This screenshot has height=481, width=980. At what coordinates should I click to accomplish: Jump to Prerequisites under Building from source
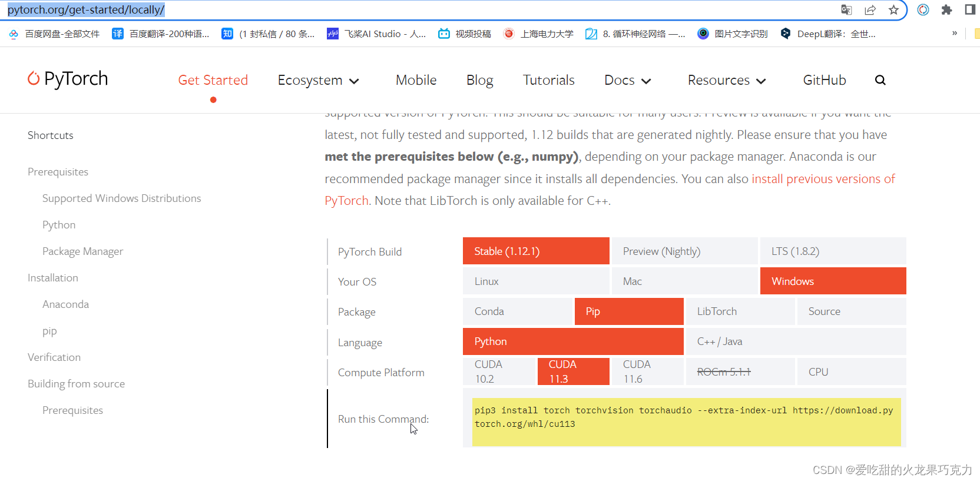72,410
